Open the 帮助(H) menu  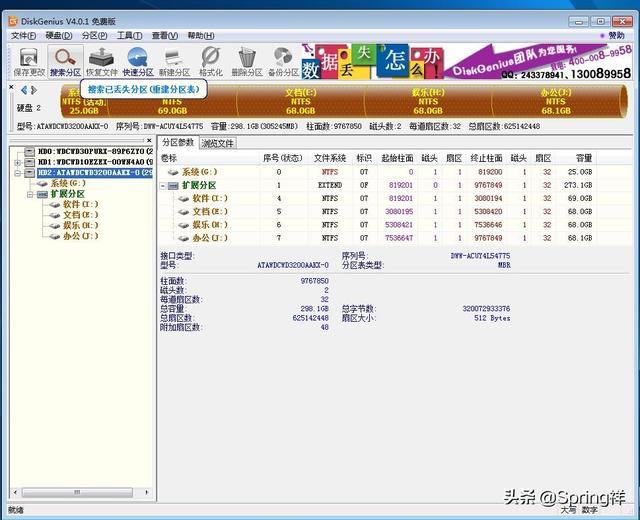click(x=201, y=36)
